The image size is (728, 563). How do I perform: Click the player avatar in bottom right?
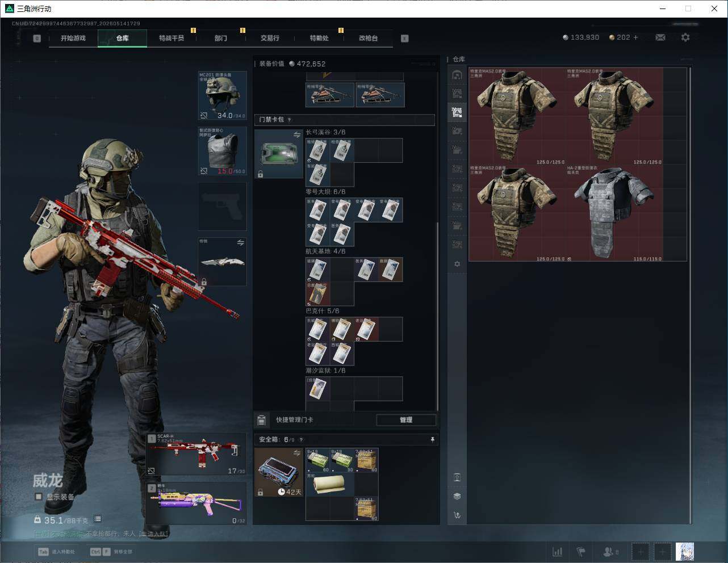coord(685,552)
